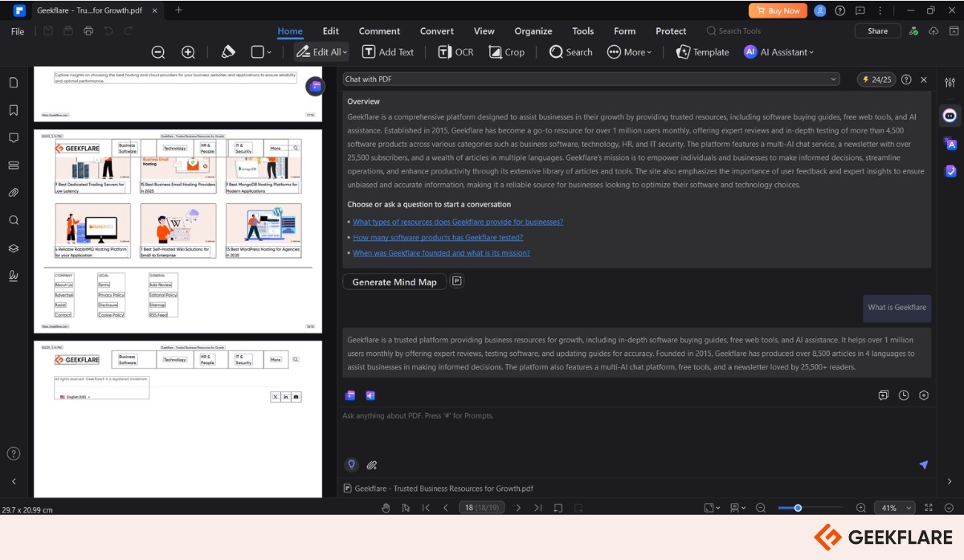This screenshot has width=964, height=560.
Task: Click the Generate Mind Map button
Action: pyautogui.click(x=394, y=282)
